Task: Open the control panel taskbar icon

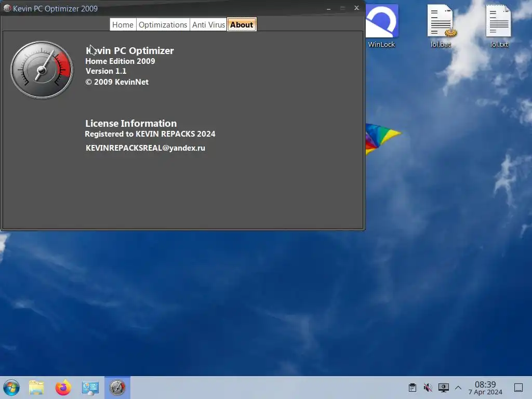Action: click(90, 388)
